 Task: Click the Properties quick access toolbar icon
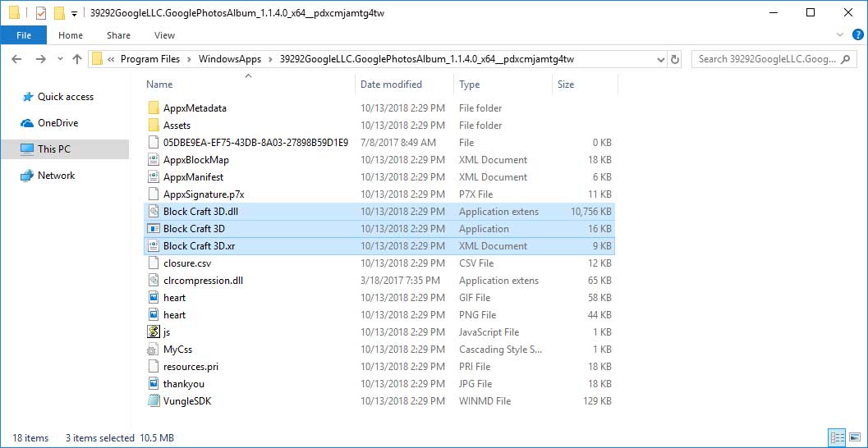click(41, 13)
